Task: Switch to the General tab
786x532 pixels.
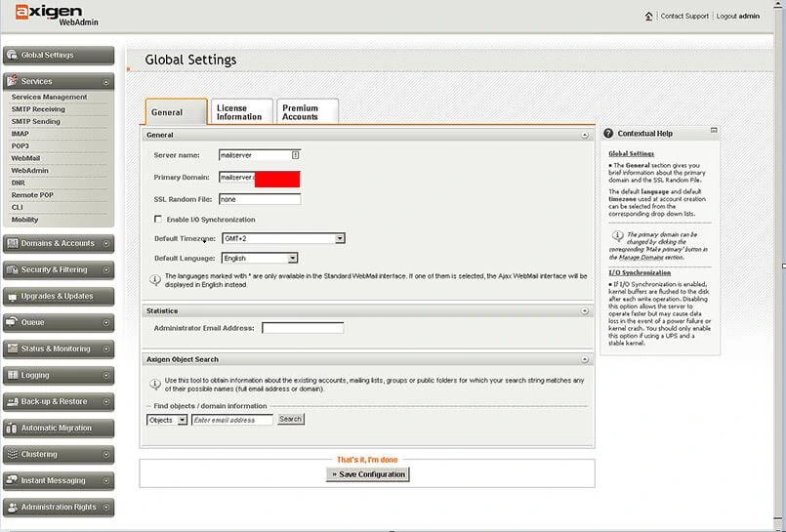Action: pos(176,111)
